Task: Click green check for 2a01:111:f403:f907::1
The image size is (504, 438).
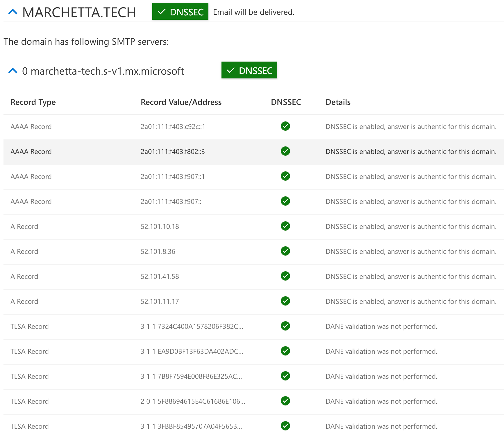Action: coord(285,176)
